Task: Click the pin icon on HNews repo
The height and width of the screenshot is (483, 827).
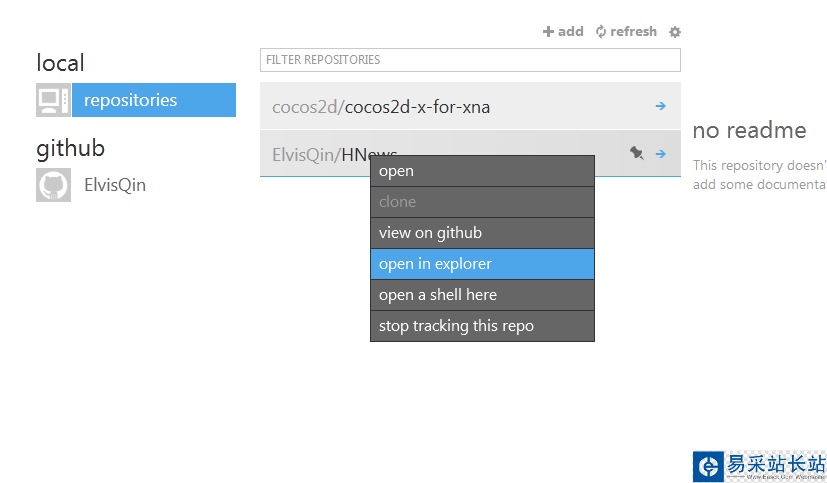Action: point(637,153)
